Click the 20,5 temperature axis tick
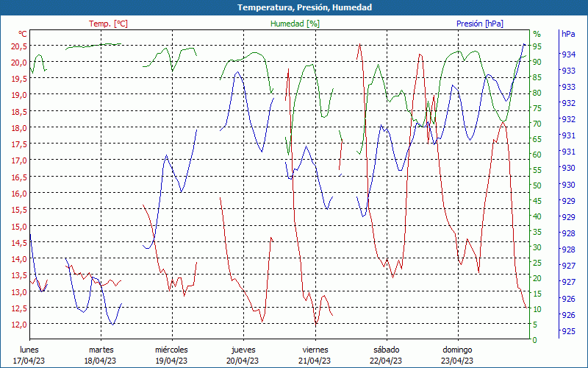 pos(19,46)
